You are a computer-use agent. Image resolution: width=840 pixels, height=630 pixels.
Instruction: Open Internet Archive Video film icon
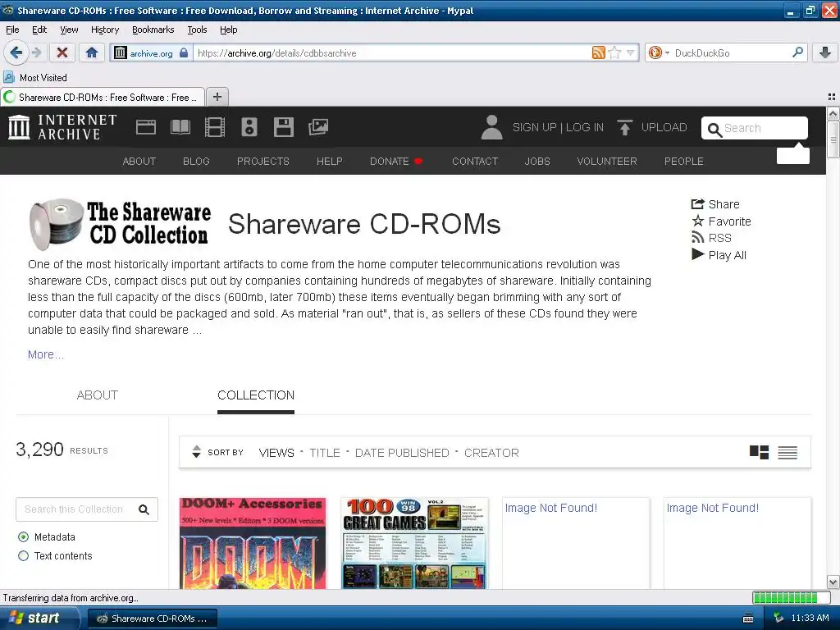215,127
